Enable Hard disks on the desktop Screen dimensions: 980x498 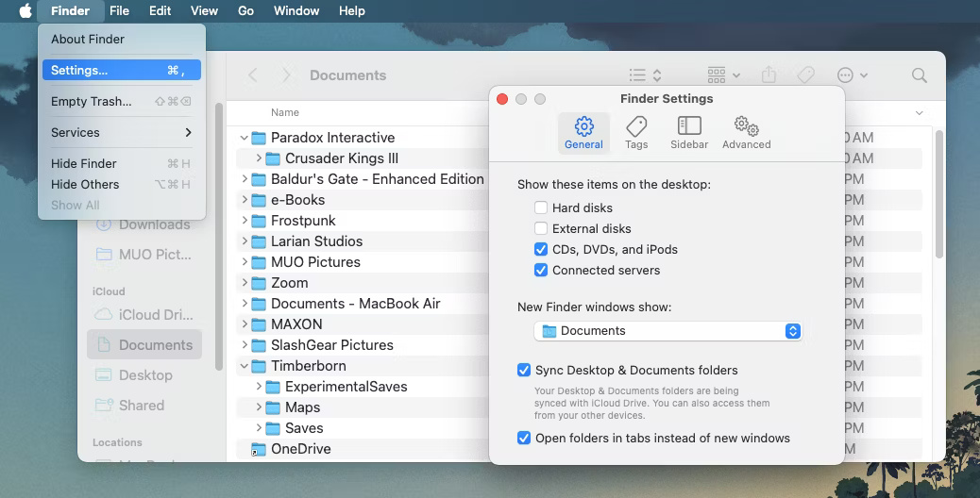point(541,207)
